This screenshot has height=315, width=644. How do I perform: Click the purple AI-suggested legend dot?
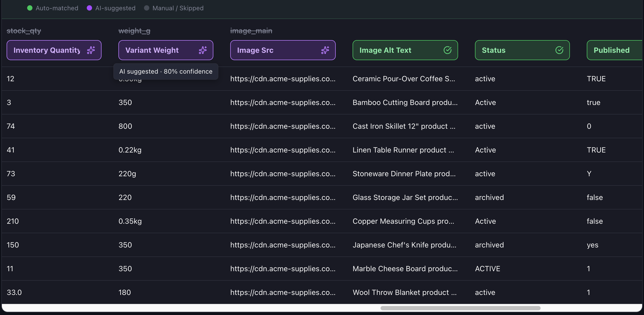coord(89,8)
